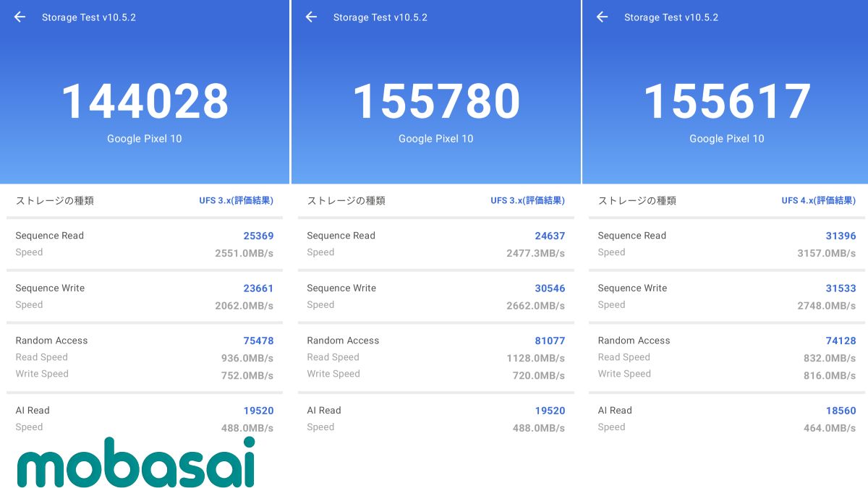Click Random Access score 74128
Image resolution: width=868 pixels, height=488 pixels.
(841, 341)
